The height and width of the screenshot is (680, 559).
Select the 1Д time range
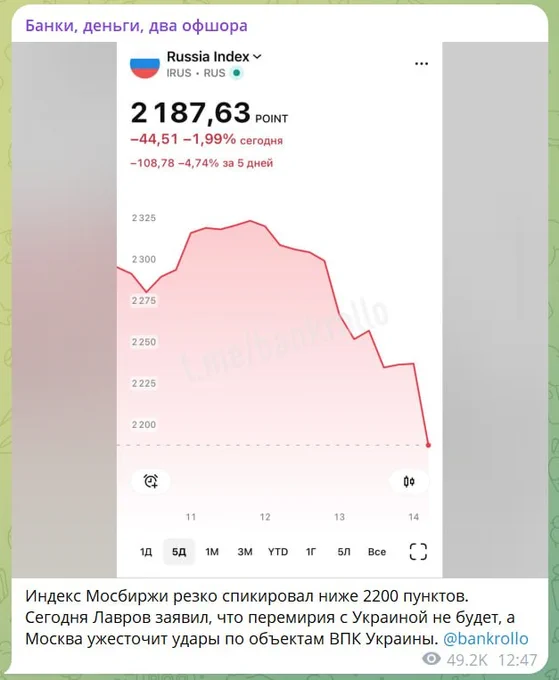(x=146, y=552)
